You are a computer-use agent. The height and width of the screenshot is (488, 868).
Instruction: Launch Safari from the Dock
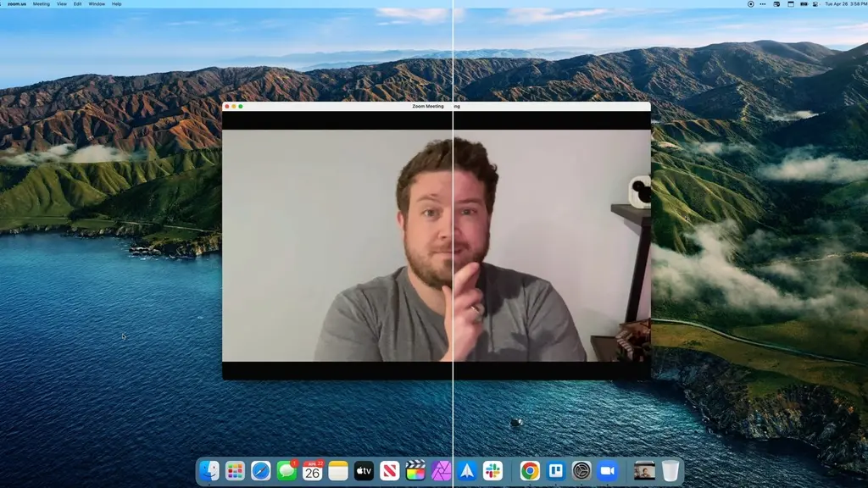(x=261, y=471)
